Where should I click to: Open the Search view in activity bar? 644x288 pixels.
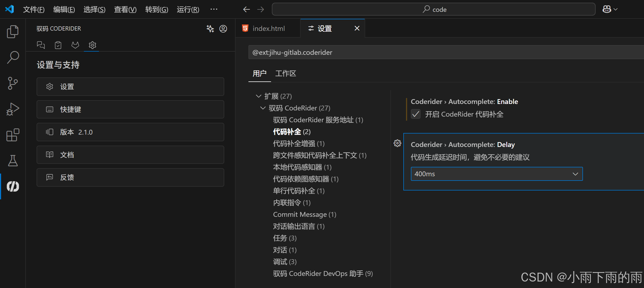13,57
